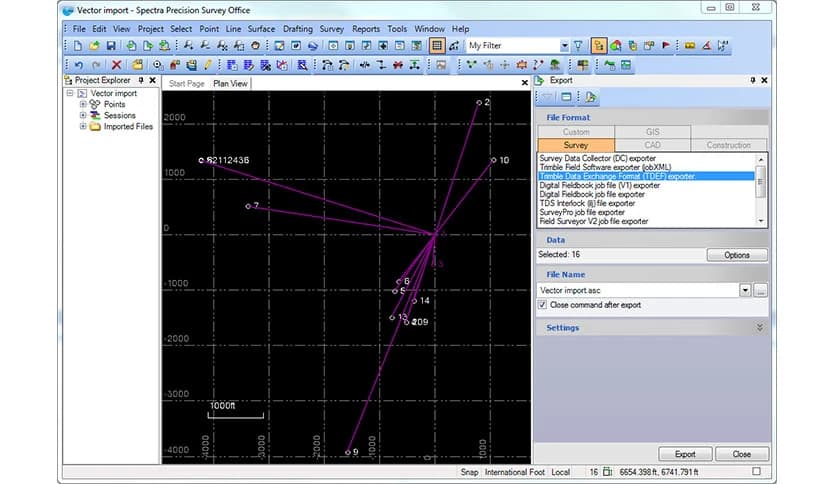Click the File Name input field
836x484 pixels.
638,291
